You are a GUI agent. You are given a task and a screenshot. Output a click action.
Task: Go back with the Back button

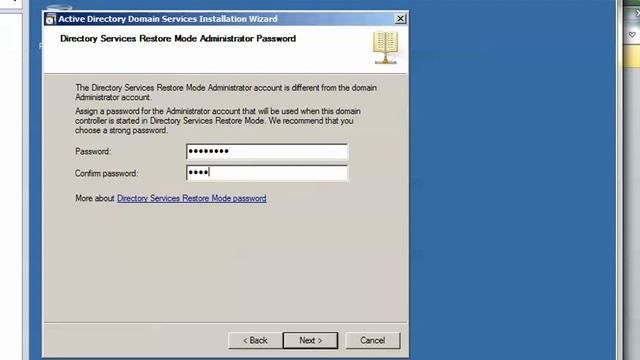click(x=255, y=340)
